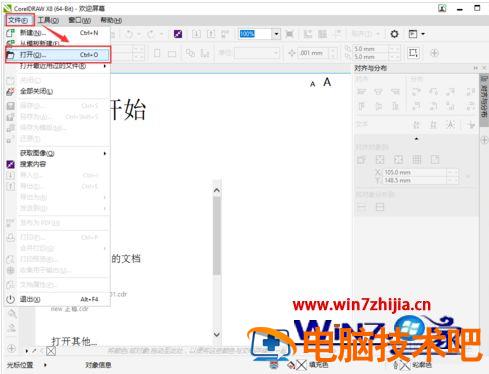Choose 全部关闭 (Close All) menu entry
The height and width of the screenshot is (374, 489).
(57, 91)
